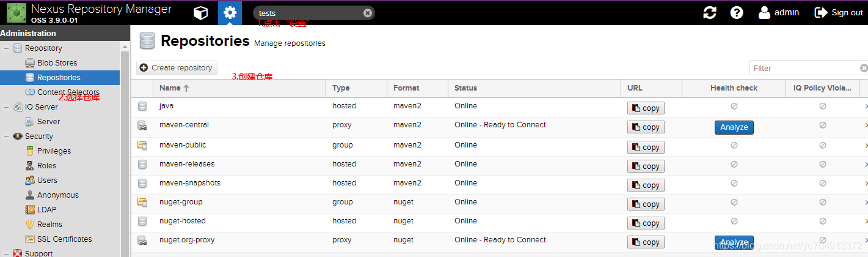Open the java repository row
Screen dimensions: 868x257
[x=501, y=106]
